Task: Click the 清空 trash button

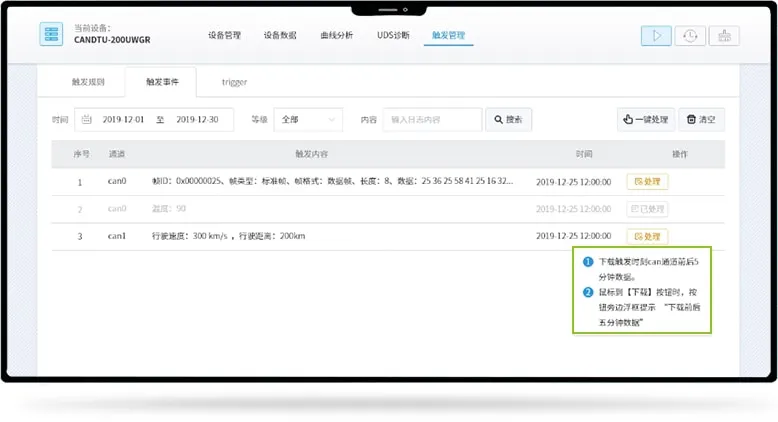Action: [701, 119]
